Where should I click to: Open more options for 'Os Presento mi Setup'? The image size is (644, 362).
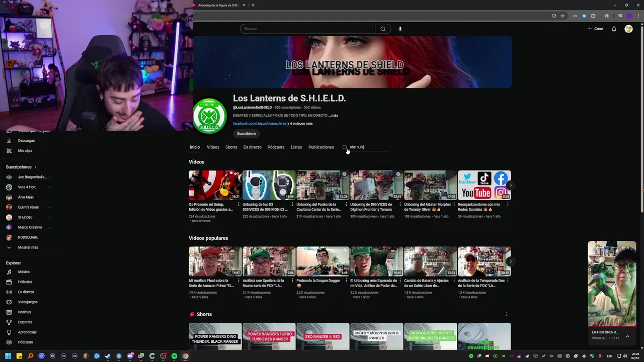click(x=238, y=205)
